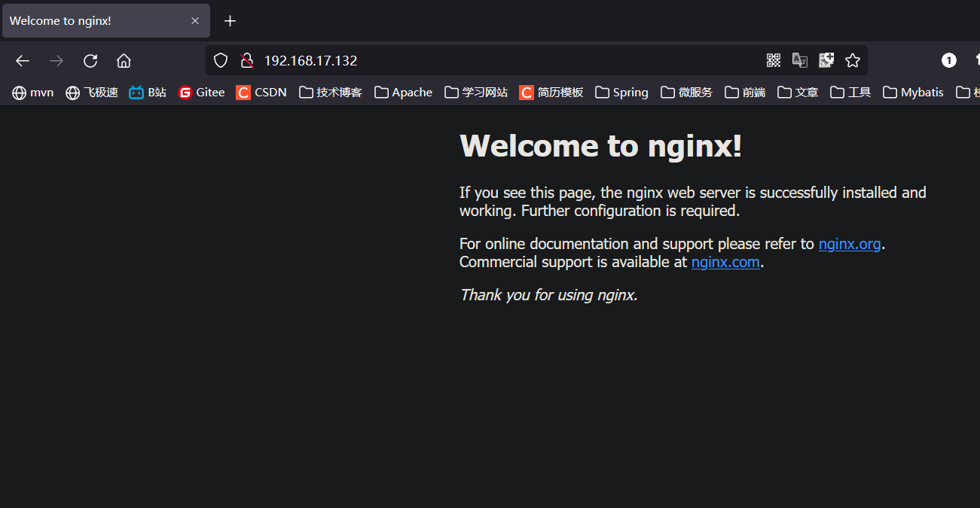Bookmark this page with the star
The width and height of the screenshot is (980, 508).
click(x=853, y=60)
